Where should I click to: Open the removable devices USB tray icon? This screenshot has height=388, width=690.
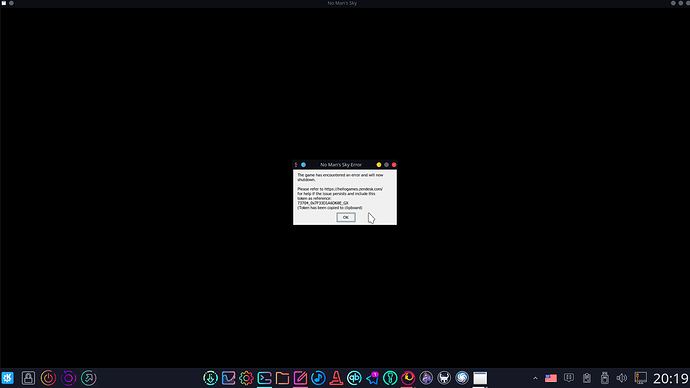tap(605, 378)
